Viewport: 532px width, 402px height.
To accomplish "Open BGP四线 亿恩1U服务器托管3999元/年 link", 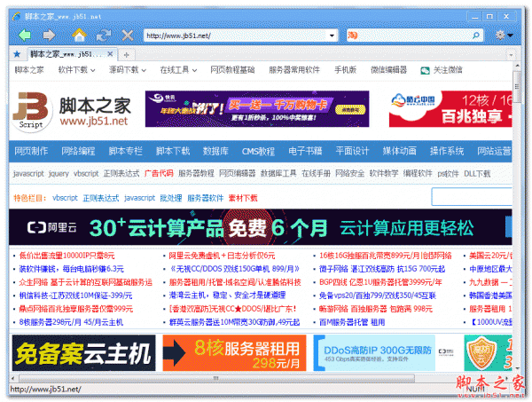I will tap(380, 282).
